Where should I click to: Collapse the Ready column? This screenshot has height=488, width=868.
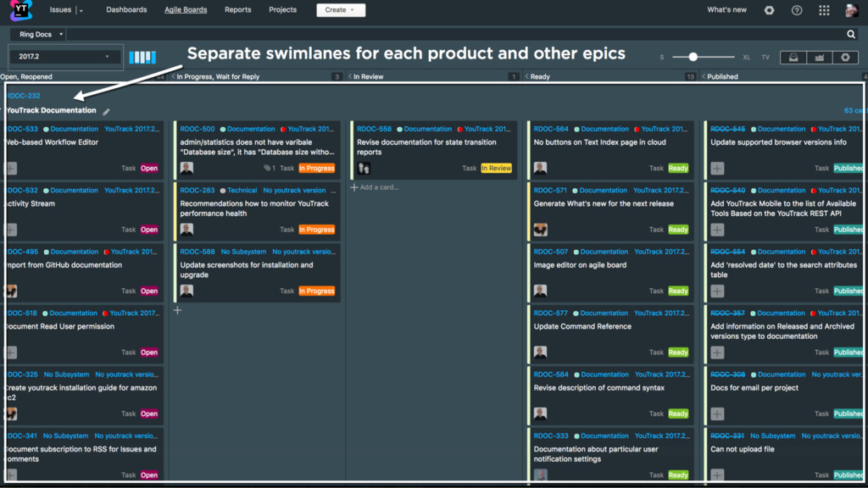[x=526, y=76]
